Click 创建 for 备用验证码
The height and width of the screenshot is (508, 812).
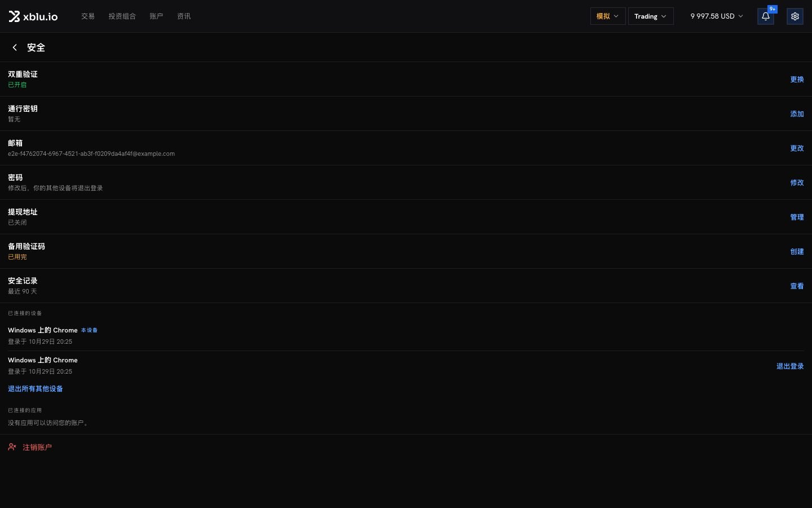pos(797,252)
